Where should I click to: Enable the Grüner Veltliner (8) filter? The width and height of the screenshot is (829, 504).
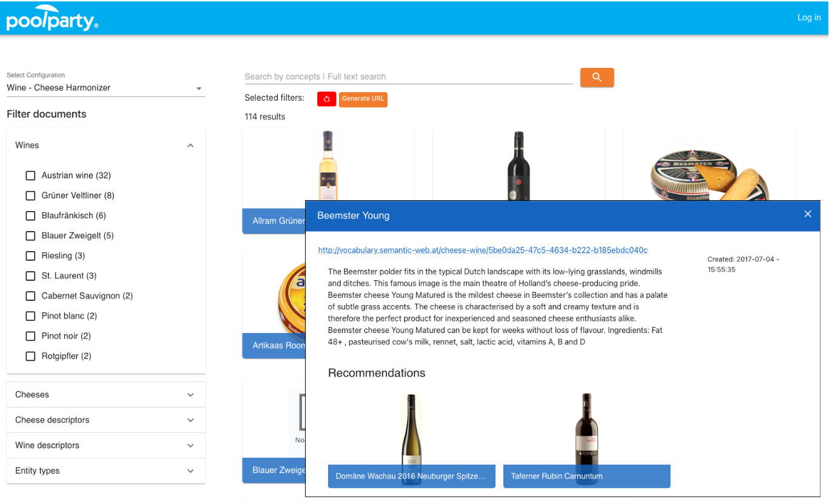point(30,195)
